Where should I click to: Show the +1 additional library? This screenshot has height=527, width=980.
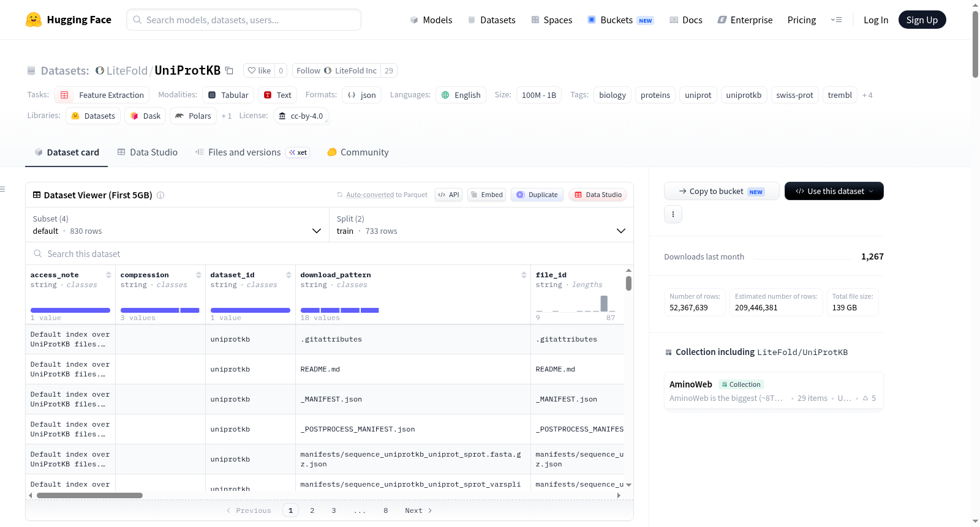(227, 116)
